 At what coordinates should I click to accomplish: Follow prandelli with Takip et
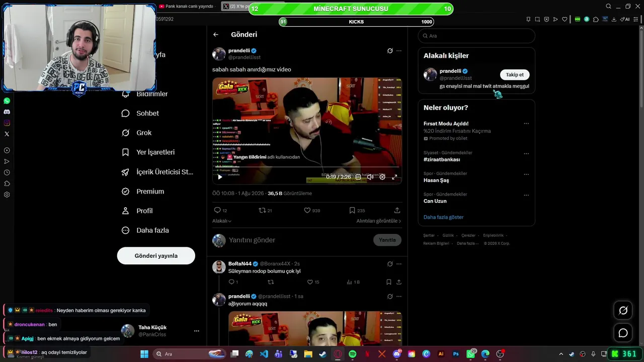515,75
